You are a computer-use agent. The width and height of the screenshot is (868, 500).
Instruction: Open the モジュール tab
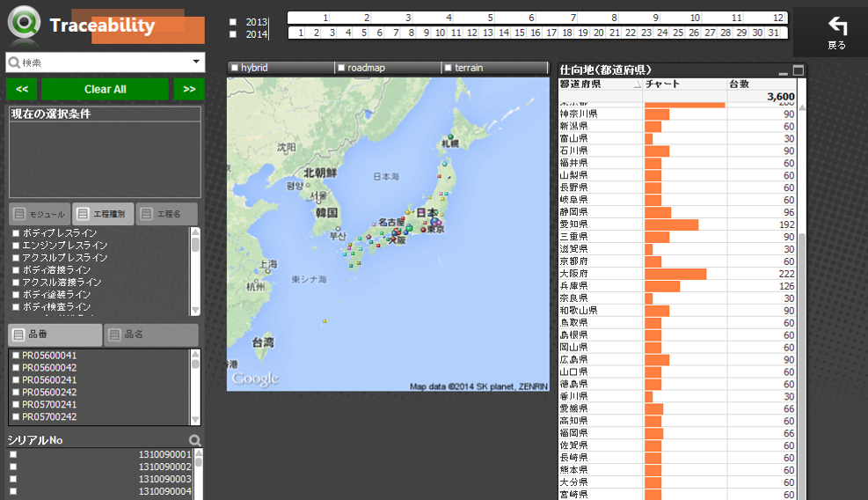[40, 214]
